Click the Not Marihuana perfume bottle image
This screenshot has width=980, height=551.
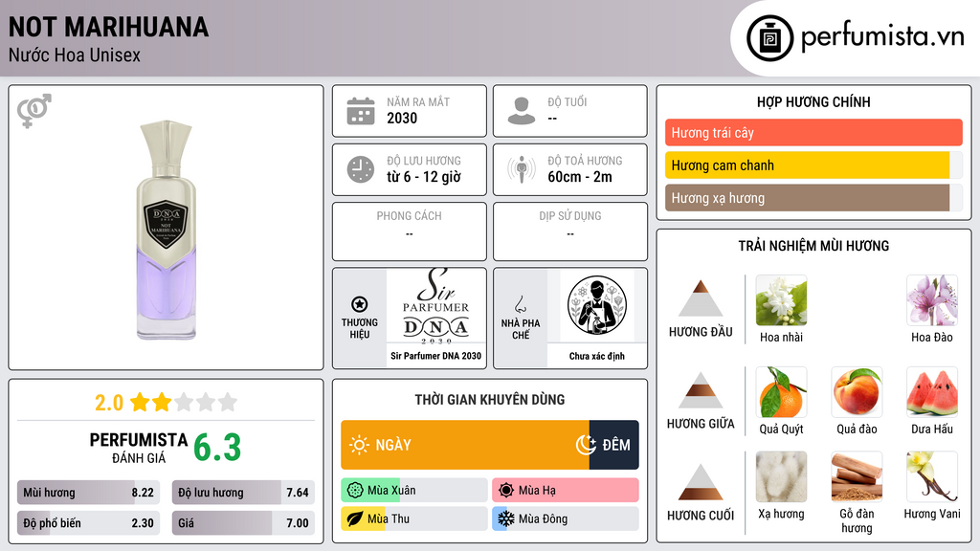167,230
